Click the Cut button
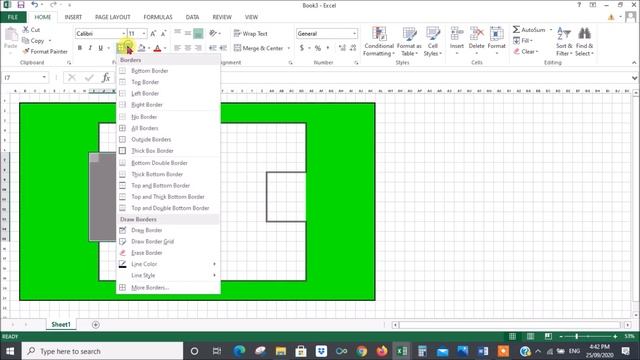This screenshot has height=360, width=640. [31, 30]
